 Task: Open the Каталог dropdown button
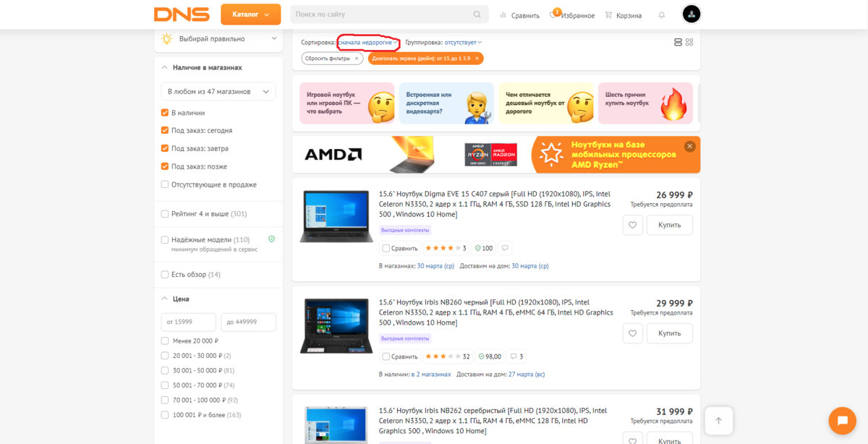point(250,14)
